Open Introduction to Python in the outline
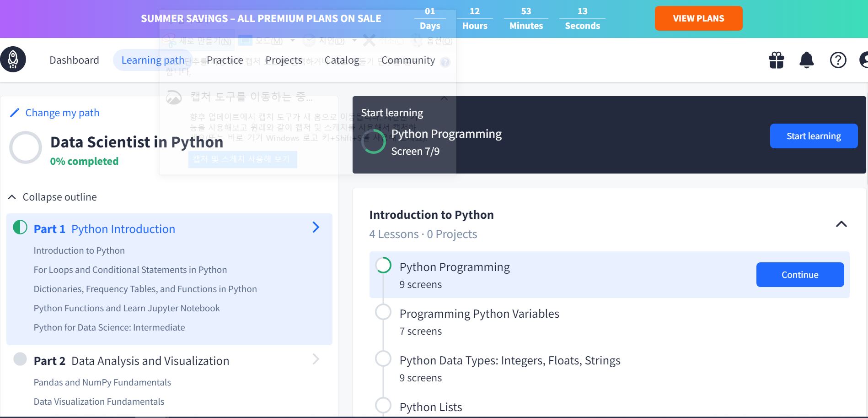Viewport: 868px width, 418px height. pos(79,250)
